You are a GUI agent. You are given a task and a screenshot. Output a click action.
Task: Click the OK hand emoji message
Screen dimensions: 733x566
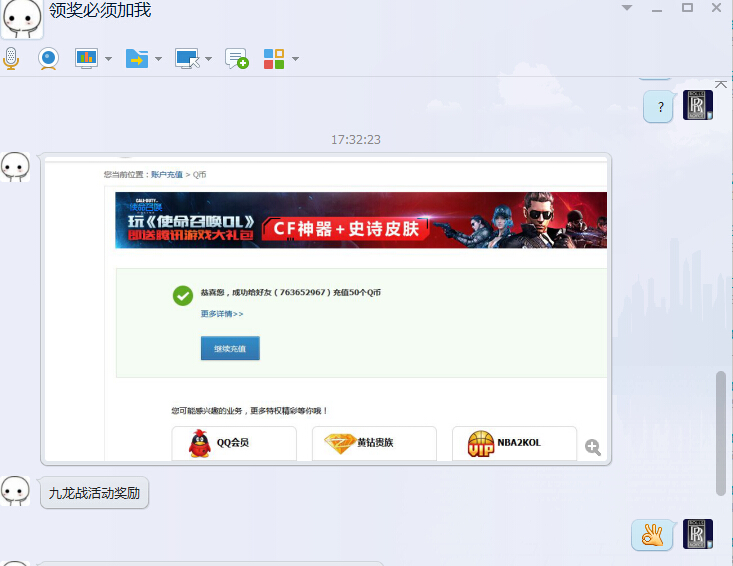[653, 535]
